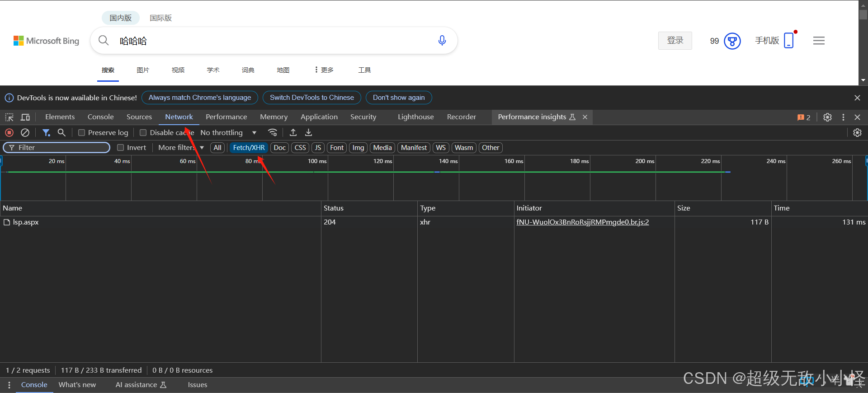Toggle the Fetch/XHR filter
This screenshot has width=868, height=393.
click(x=249, y=148)
